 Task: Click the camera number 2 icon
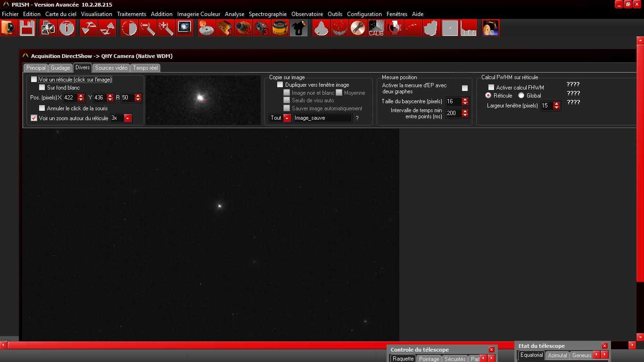pos(243,28)
